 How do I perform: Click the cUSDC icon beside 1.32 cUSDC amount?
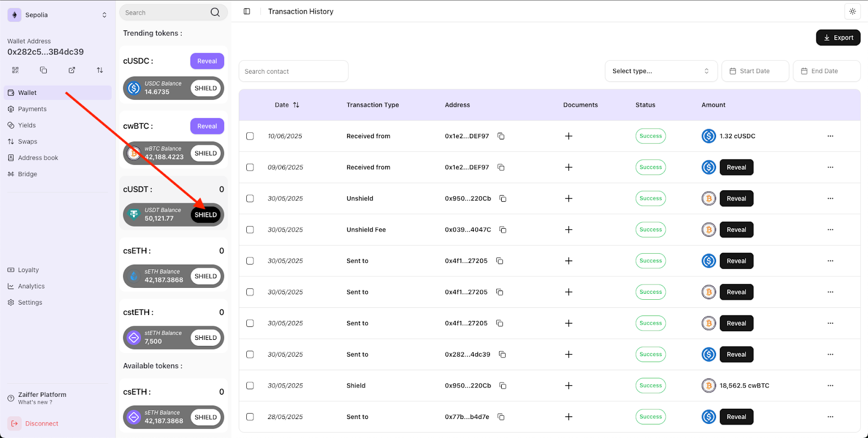(709, 136)
